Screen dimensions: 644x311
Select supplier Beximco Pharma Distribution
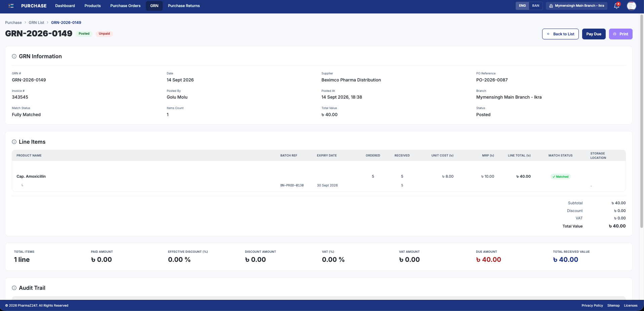coord(351,80)
